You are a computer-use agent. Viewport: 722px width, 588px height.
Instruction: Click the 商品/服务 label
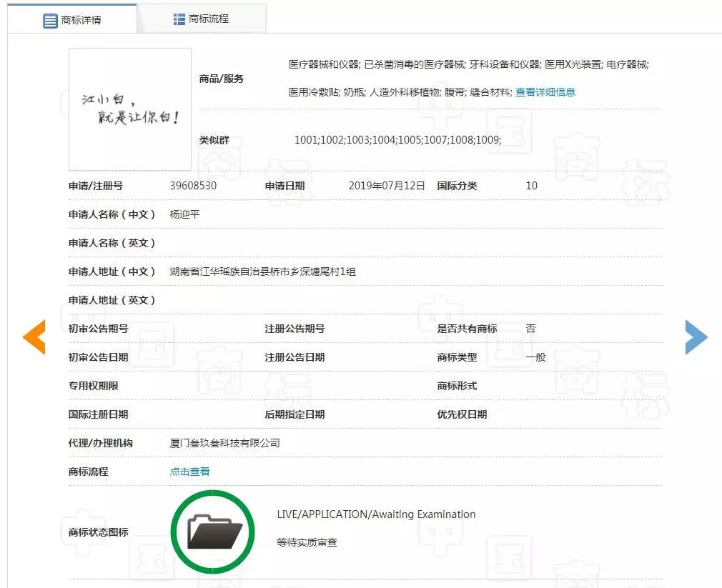221,79
